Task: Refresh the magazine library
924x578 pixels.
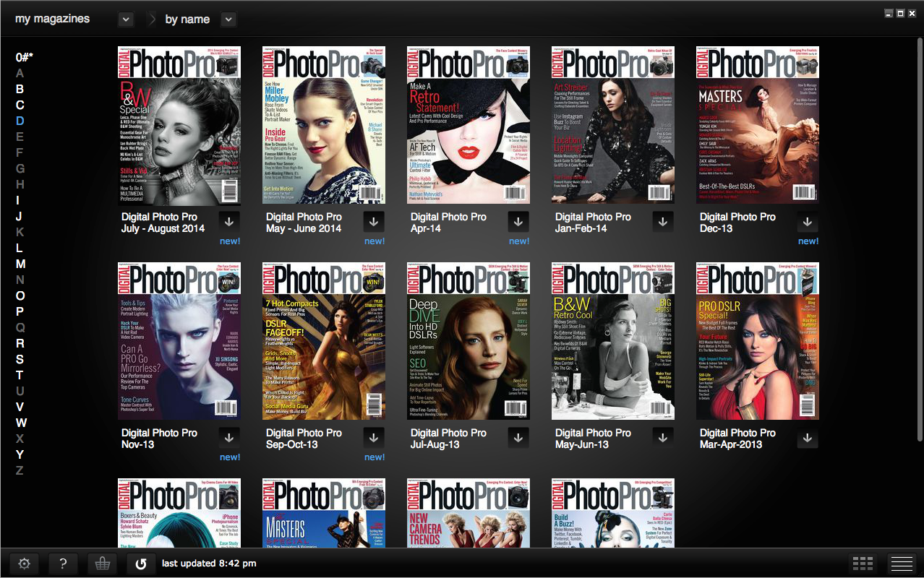Action: tap(141, 564)
